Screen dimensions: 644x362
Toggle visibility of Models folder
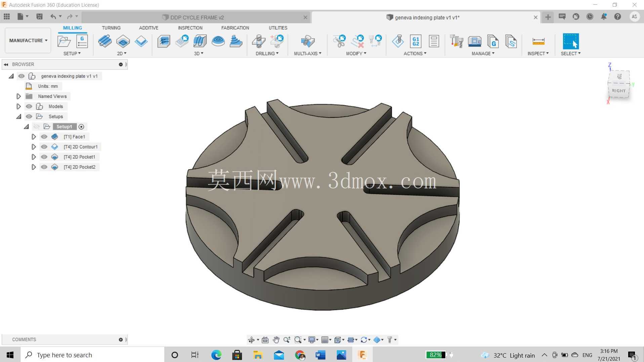(29, 106)
